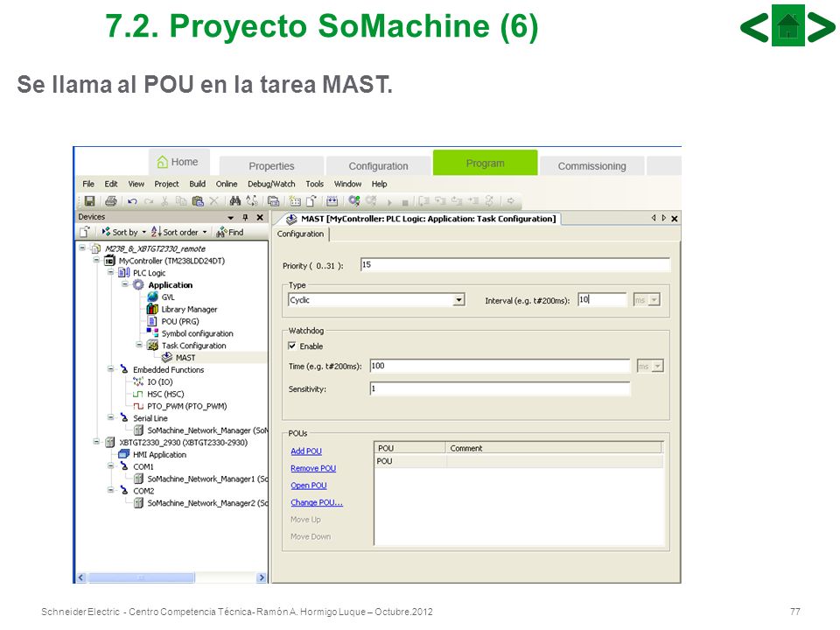Viewport: 840px width, 630px height.
Task: Click the Remove POU link
Action: pos(313,468)
